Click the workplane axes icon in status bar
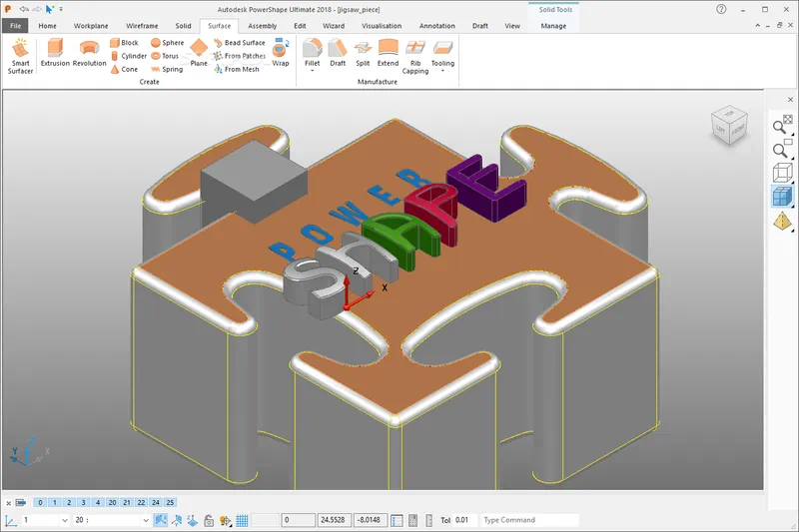799x532 pixels. 10,520
